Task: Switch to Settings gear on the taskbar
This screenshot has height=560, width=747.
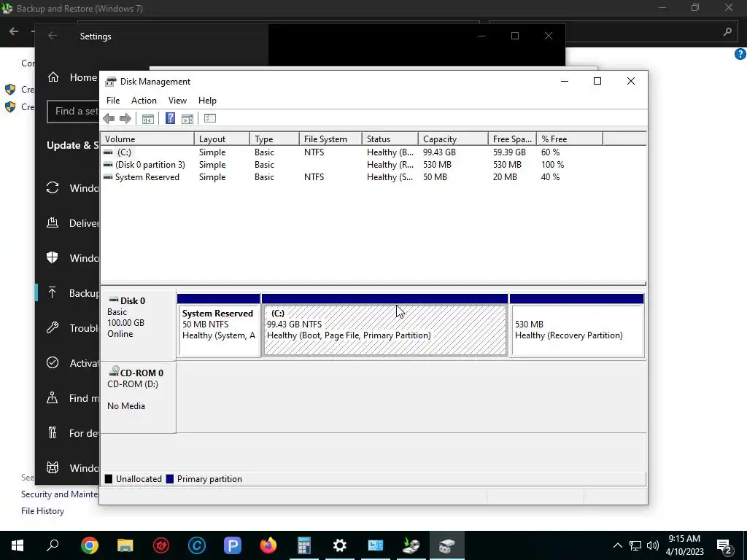Action: [340, 545]
